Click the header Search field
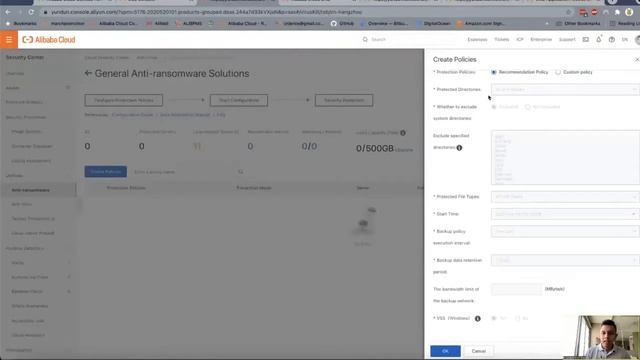The width and height of the screenshot is (640, 360). coord(408,40)
